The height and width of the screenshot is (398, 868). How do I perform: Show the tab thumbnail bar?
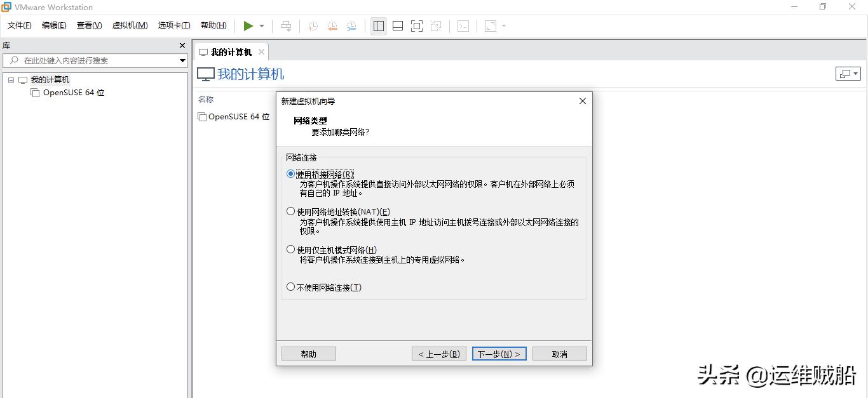pos(397,26)
